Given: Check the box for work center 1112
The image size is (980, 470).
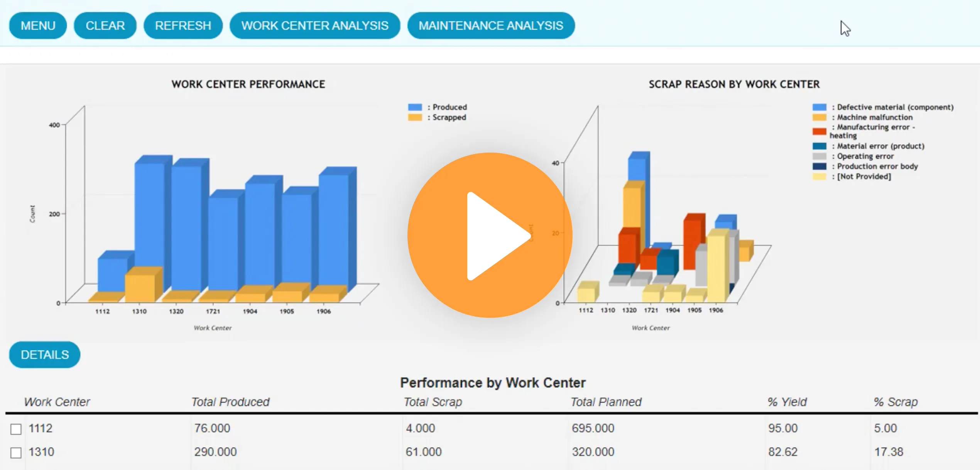Looking at the screenshot, I should click(x=16, y=429).
